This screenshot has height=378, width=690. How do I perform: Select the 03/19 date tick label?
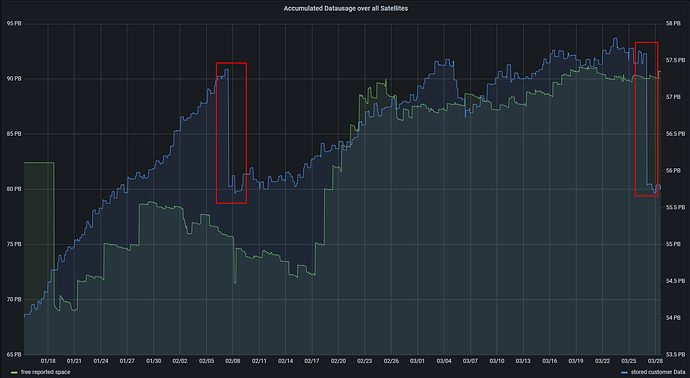(x=576, y=361)
